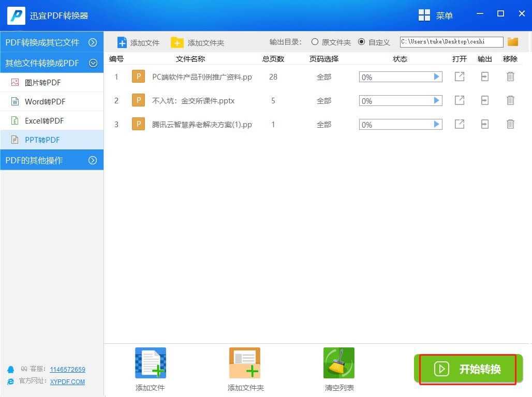Screen dimensions: 532x397
Task: Open the PC端软件产品刊例推广资料 file with its open icon
Action: pos(460,77)
